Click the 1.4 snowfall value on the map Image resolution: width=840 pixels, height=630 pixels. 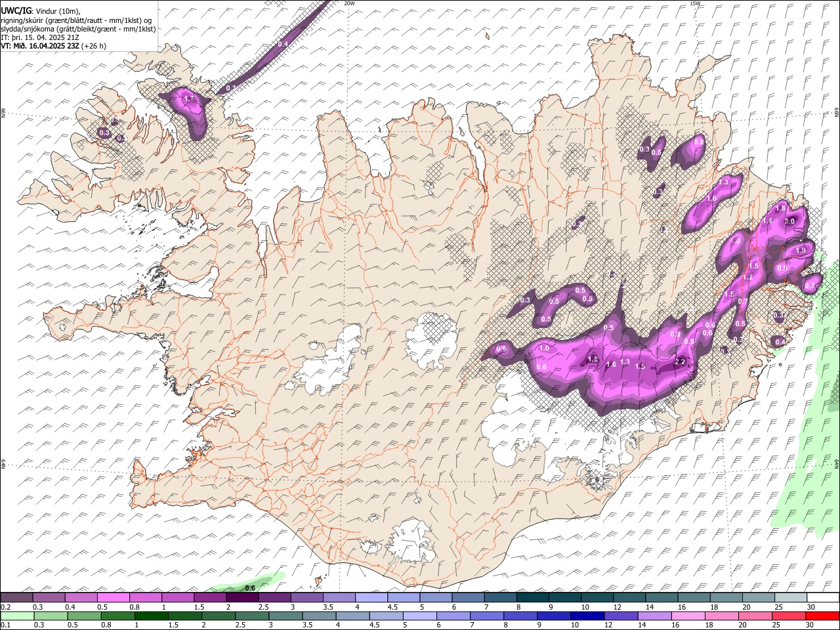767,221
